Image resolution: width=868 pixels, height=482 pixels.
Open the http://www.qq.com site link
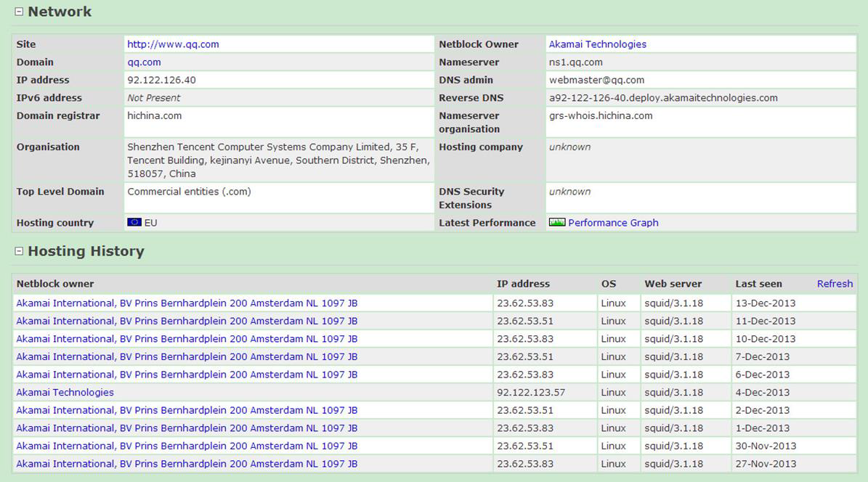pos(174,44)
